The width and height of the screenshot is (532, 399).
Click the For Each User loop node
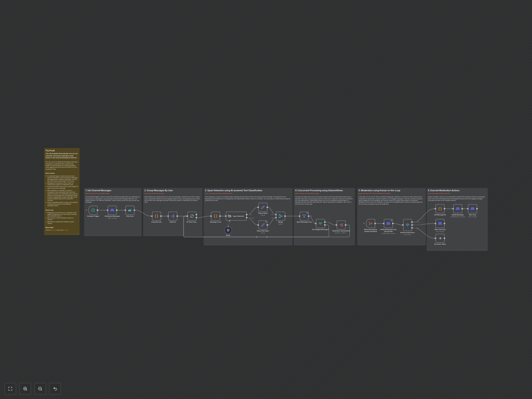click(x=192, y=216)
